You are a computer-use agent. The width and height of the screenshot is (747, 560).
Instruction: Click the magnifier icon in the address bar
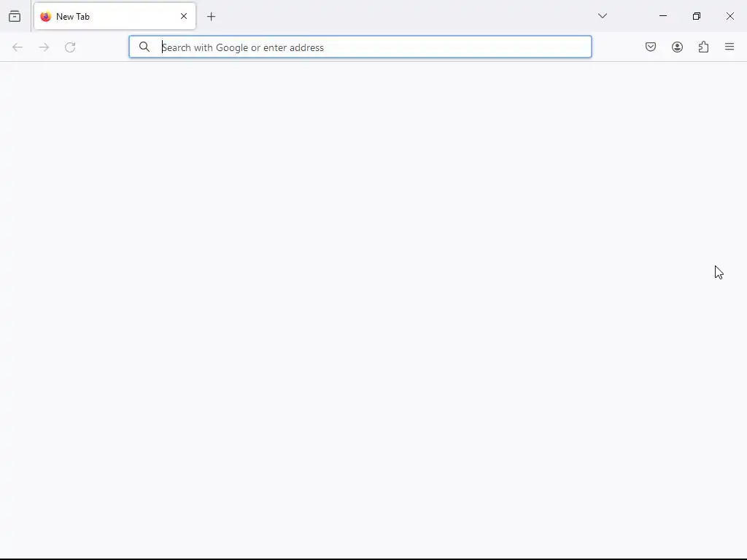(x=144, y=47)
